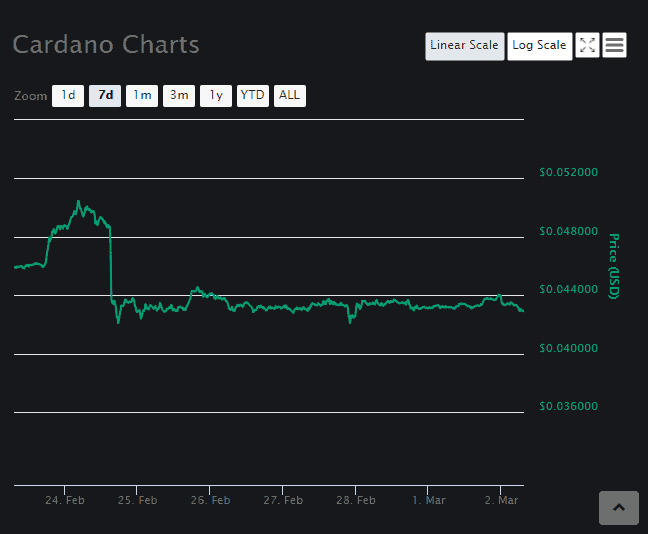The width and height of the screenshot is (648, 534).
Task: Click the Zoom label text
Action: point(31,96)
